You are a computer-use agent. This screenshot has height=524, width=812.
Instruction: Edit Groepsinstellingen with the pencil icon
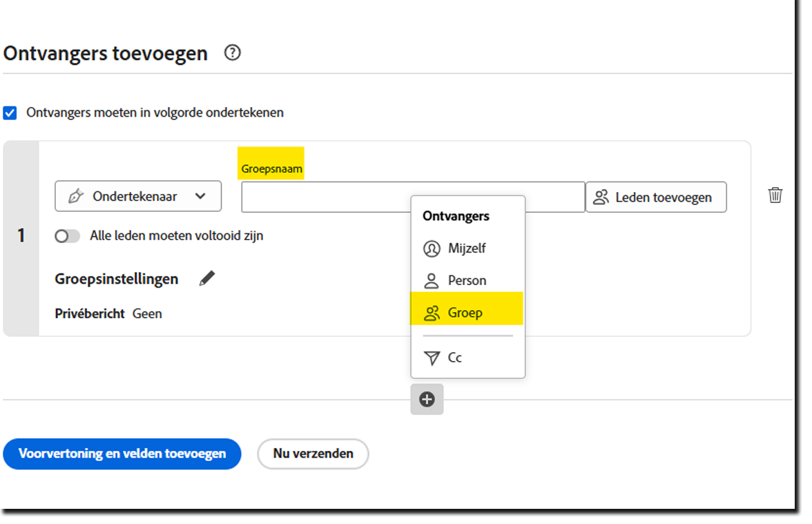(207, 278)
